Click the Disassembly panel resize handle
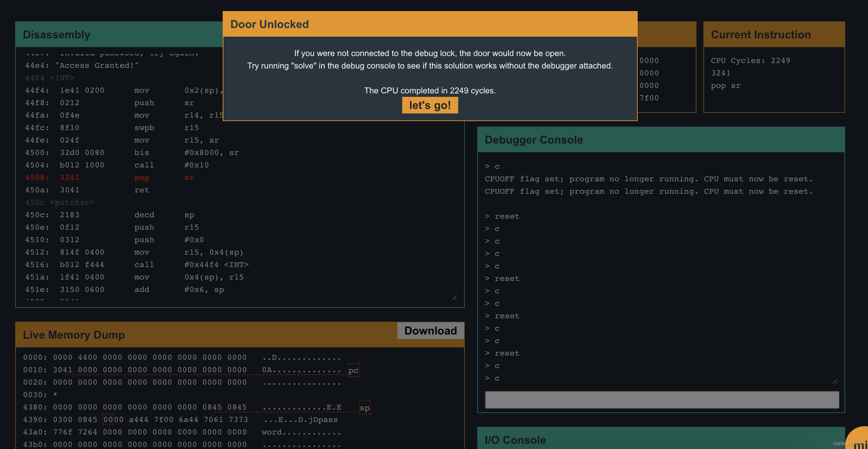The width and height of the screenshot is (868, 449). click(x=454, y=298)
